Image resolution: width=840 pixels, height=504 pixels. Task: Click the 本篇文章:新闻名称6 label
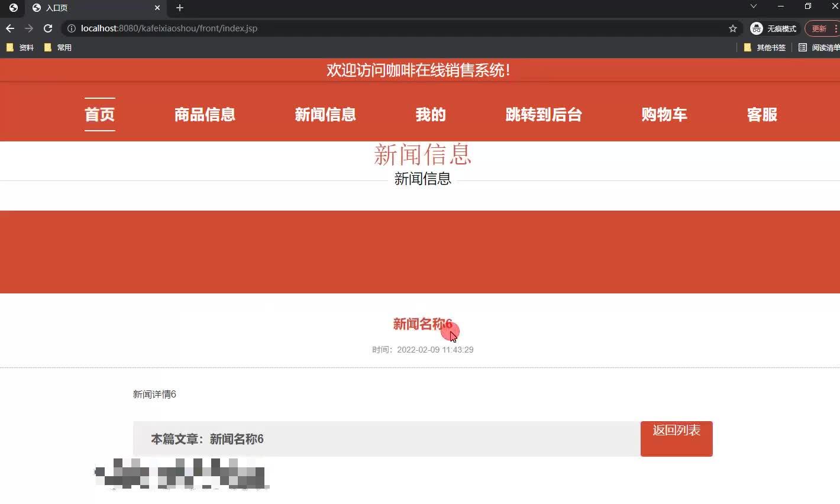pos(207,439)
